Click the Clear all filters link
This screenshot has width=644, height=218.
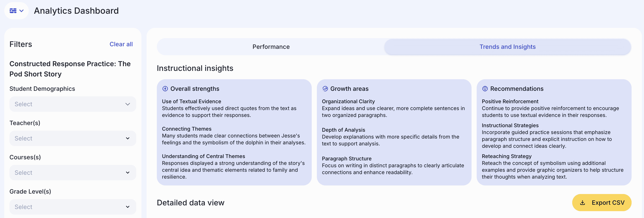click(121, 44)
